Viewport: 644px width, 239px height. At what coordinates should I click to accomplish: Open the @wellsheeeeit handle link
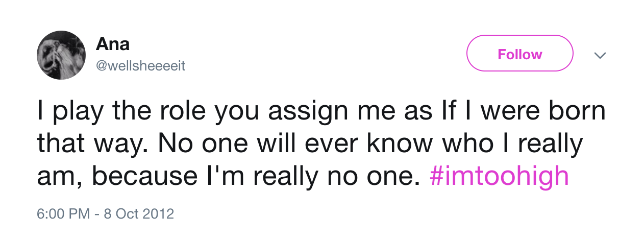[x=140, y=66]
